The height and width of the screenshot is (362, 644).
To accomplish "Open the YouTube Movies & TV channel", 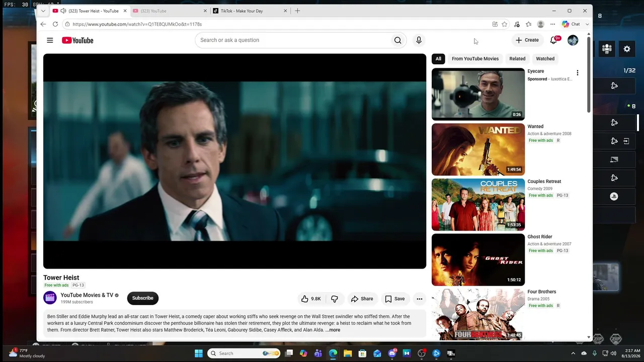I will (x=87, y=295).
